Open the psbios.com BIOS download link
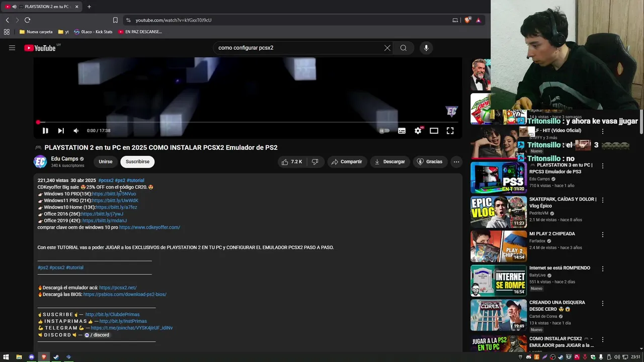The height and width of the screenshot is (362, 644). [x=125, y=295]
